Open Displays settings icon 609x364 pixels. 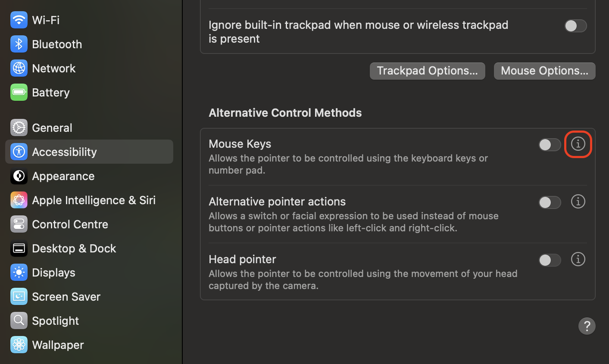point(19,272)
